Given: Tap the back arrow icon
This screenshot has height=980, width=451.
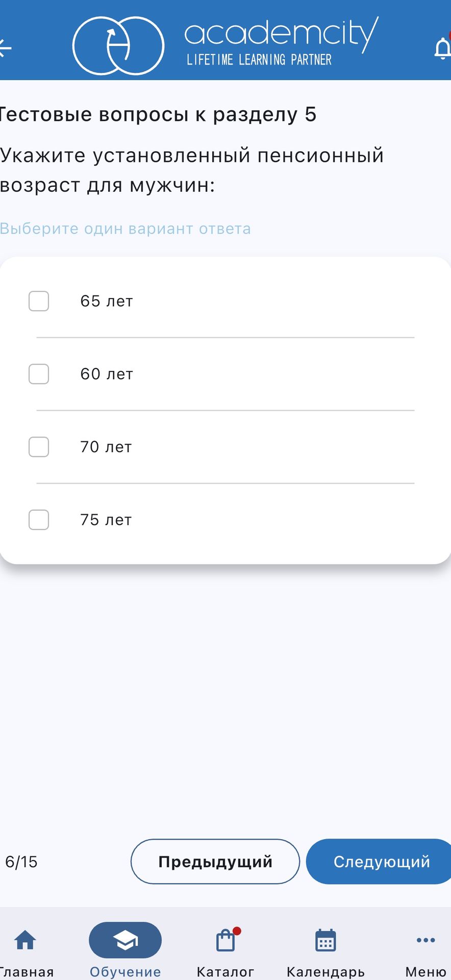Looking at the screenshot, I should coord(5,48).
